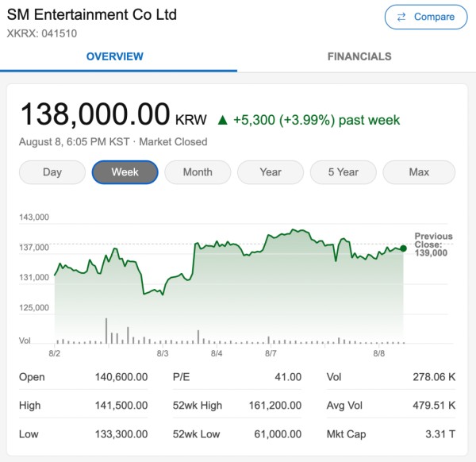The width and height of the screenshot is (476, 462).
Task: Select the Week time range
Action: point(125,172)
